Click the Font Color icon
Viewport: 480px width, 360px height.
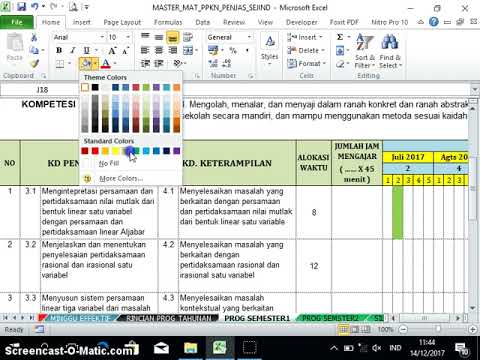106,63
